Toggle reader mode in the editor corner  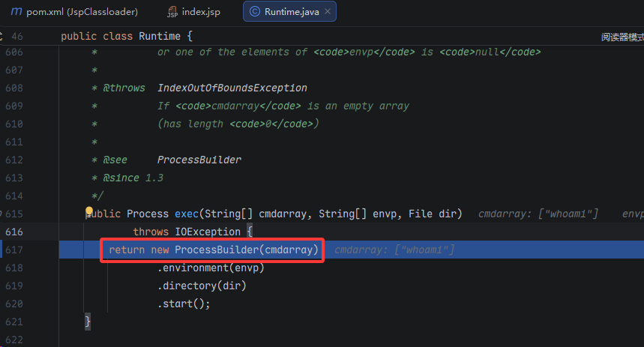tap(622, 37)
